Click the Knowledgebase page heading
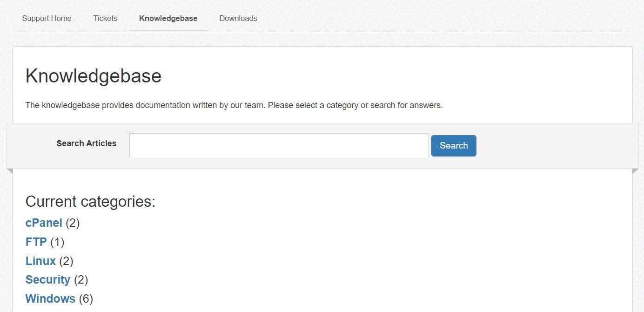 pos(94,76)
